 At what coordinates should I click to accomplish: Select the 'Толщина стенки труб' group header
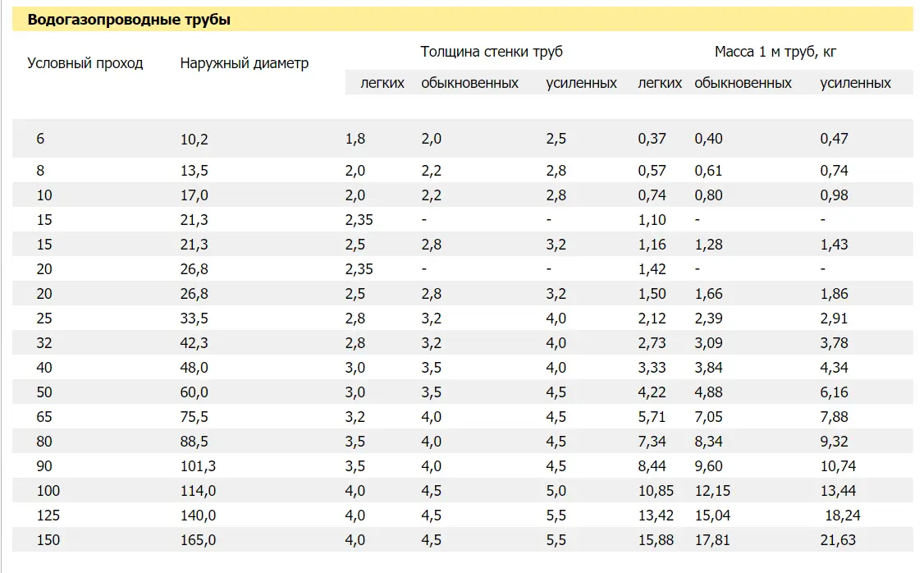[x=492, y=52]
